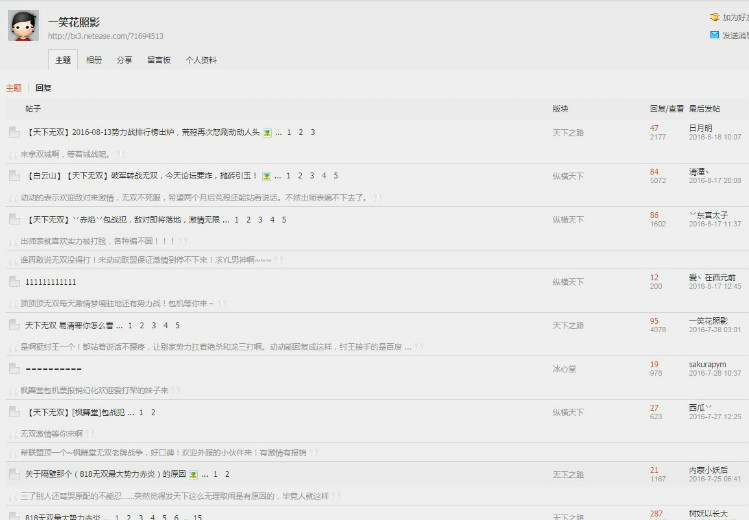Click the add friend icon
749x520 pixels.
[715, 17]
